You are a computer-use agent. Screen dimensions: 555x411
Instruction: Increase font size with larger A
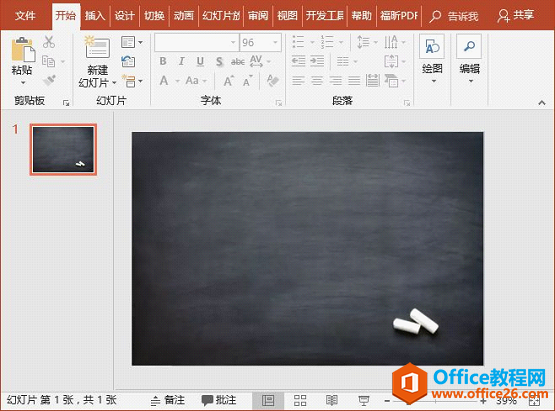pos(229,81)
